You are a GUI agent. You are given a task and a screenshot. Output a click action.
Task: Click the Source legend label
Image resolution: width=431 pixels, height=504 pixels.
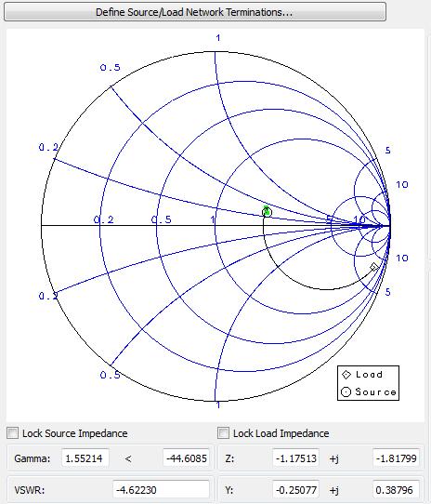tap(376, 391)
